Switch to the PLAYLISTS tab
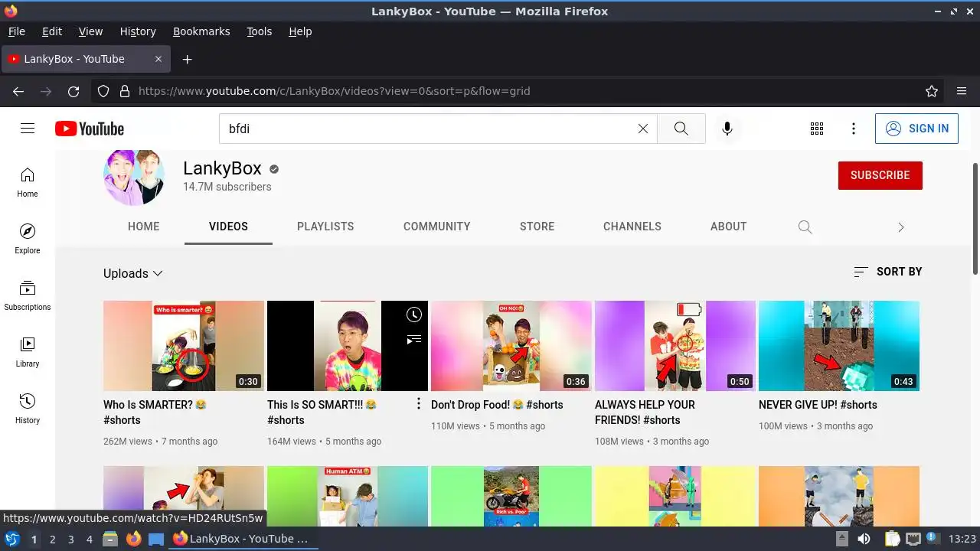This screenshot has width=980, height=551. point(325,227)
